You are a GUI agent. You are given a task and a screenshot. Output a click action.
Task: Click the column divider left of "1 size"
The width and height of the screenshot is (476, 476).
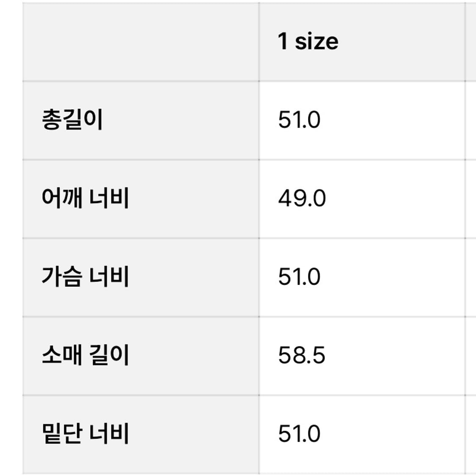coord(259,41)
